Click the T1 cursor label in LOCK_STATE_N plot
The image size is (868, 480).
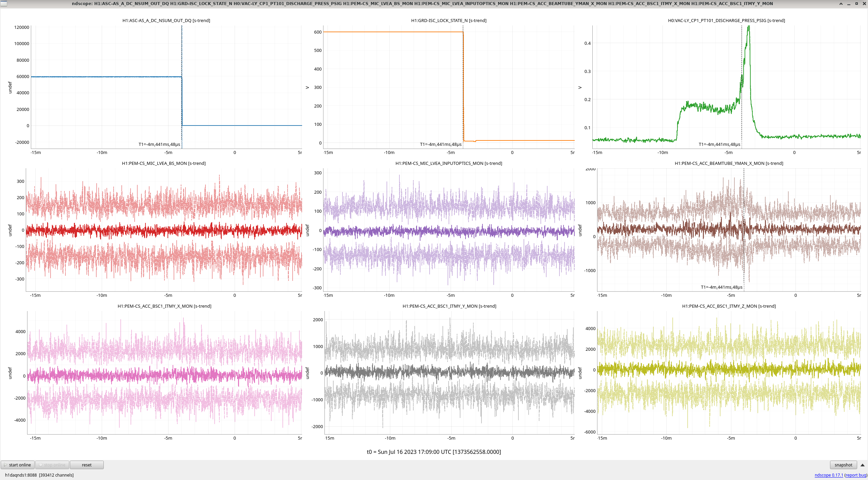pos(440,145)
